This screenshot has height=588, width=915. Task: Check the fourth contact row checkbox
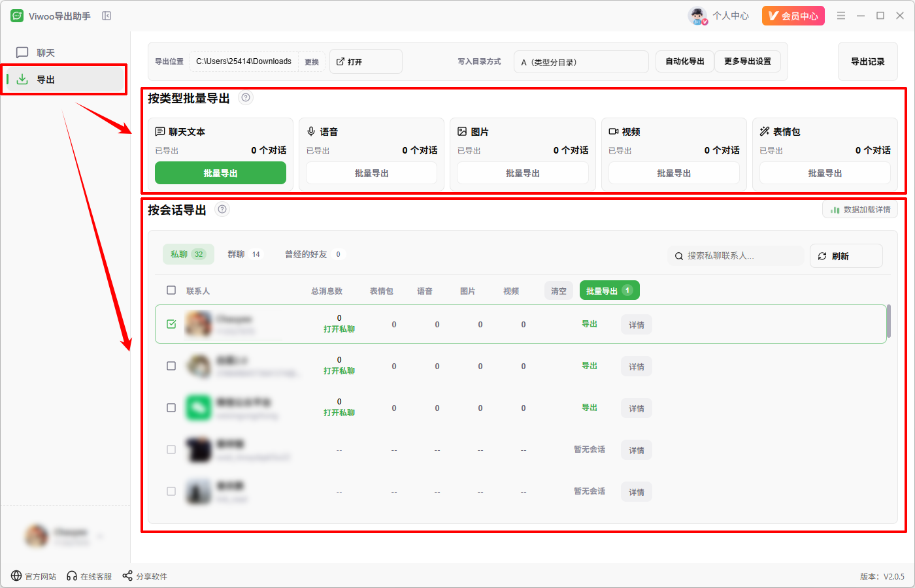(171, 449)
